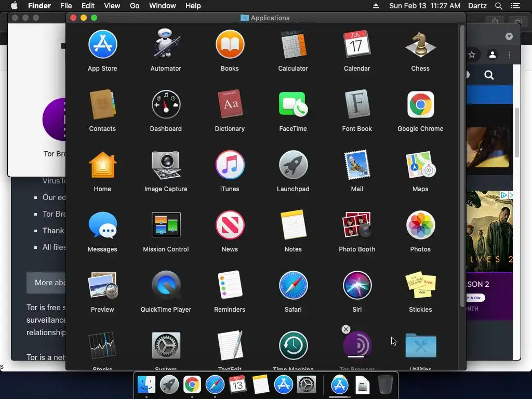The width and height of the screenshot is (532, 399).
Task: Click the Chrome page scrollbar behind Applications
Action: point(517,132)
